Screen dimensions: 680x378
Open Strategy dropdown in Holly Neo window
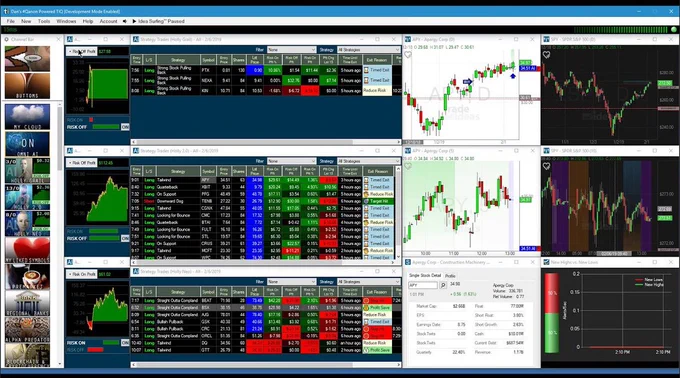(x=368, y=282)
